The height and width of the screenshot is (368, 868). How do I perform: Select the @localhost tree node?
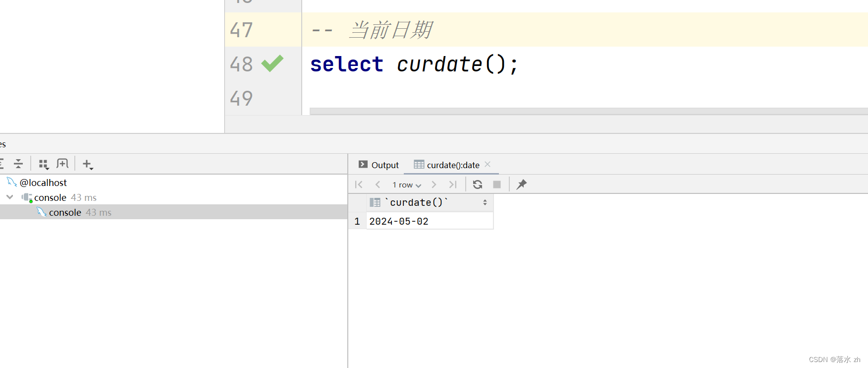click(43, 183)
